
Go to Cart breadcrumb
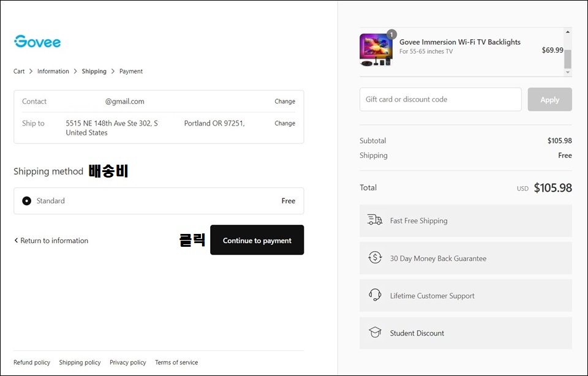19,71
